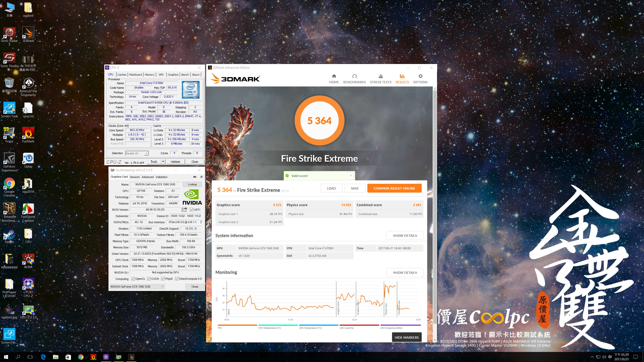Open PotPlayer desktop shortcut
This screenshot has width=644, height=362.
(9, 288)
